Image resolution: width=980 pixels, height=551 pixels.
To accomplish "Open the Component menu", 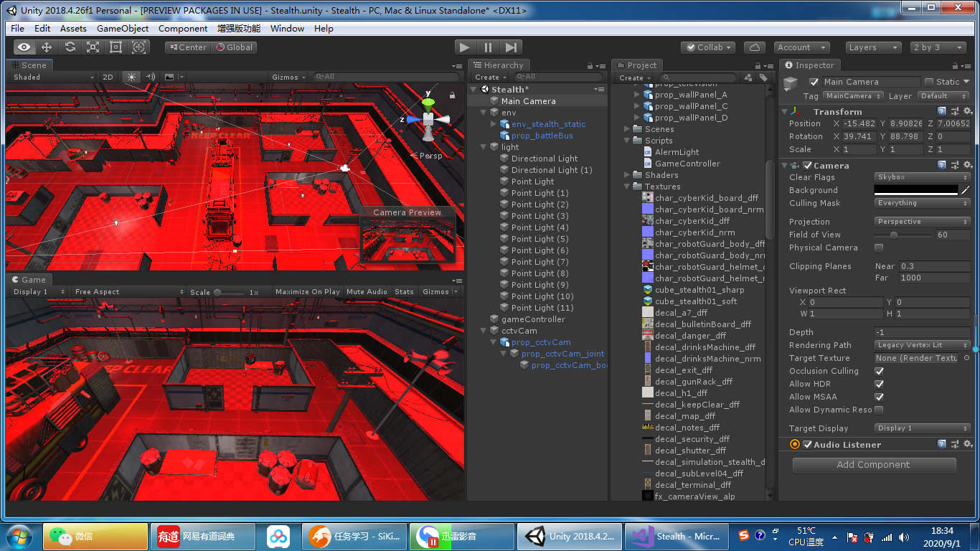I will coord(183,29).
